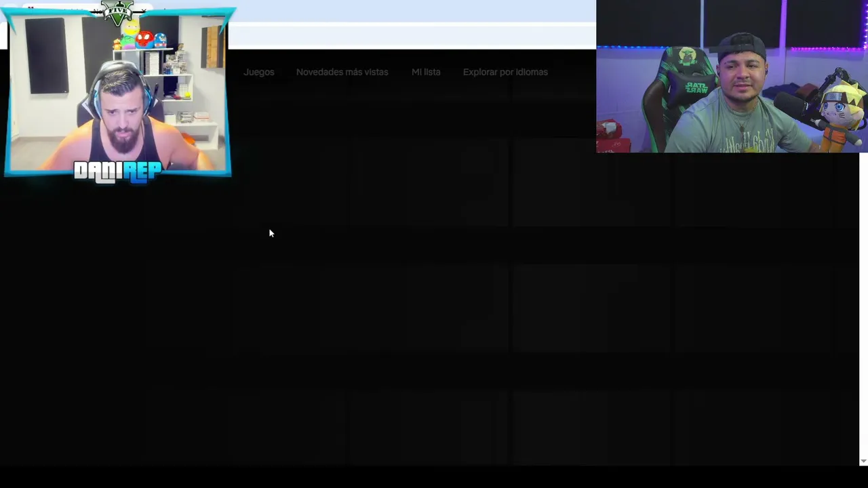Screen dimensions: 868x488
Task: Select Explorar por idiomas menu item
Action: 505,72
